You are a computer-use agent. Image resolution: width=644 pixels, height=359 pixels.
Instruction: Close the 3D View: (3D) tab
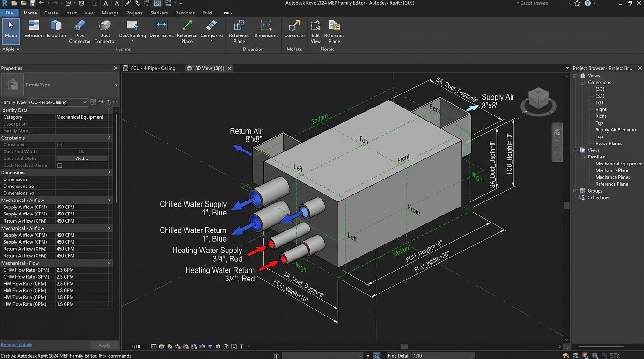click(229, 68)
